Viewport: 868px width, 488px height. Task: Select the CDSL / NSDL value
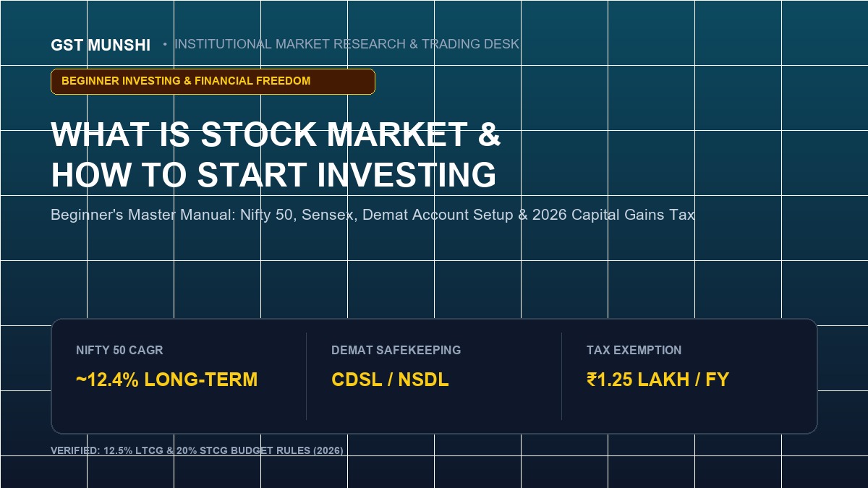point(390,380)
